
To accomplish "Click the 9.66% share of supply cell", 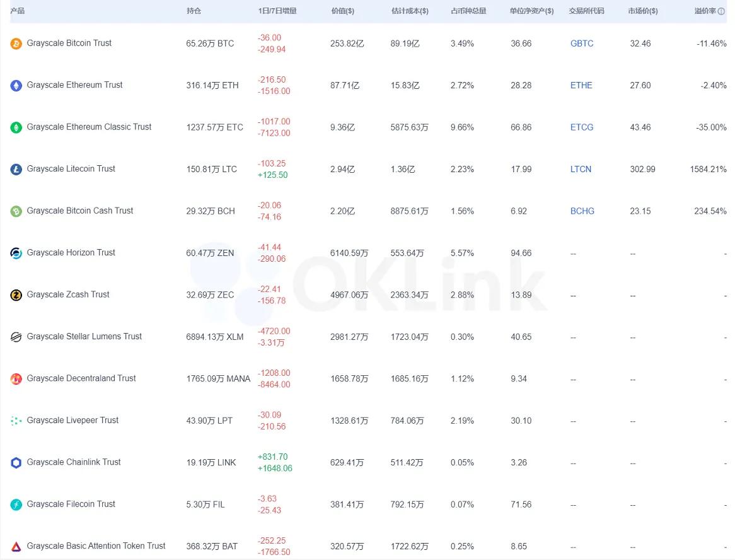I will pos(462,127).
